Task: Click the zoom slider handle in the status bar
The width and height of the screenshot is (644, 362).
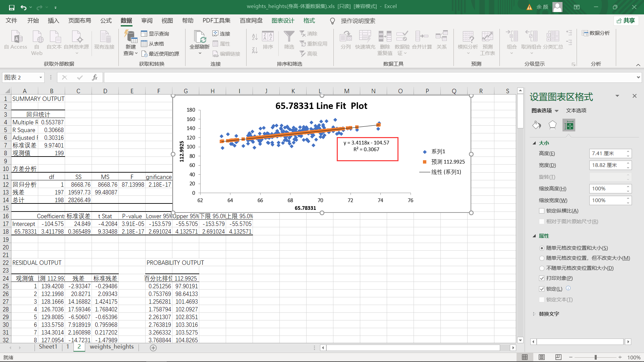Action: pos(596,357)
